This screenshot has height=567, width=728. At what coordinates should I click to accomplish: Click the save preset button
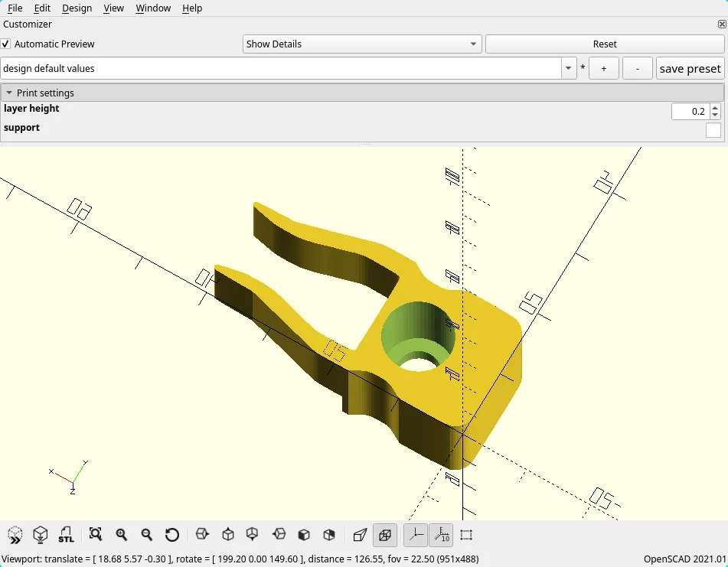pyautogui.click(x=690, y=69)
